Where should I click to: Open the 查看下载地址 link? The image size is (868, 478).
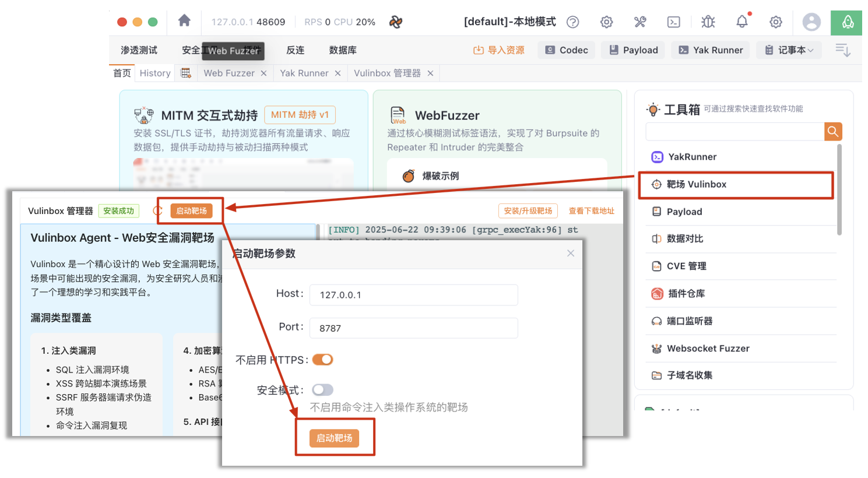pyautogui.click(x=592, y=211)
